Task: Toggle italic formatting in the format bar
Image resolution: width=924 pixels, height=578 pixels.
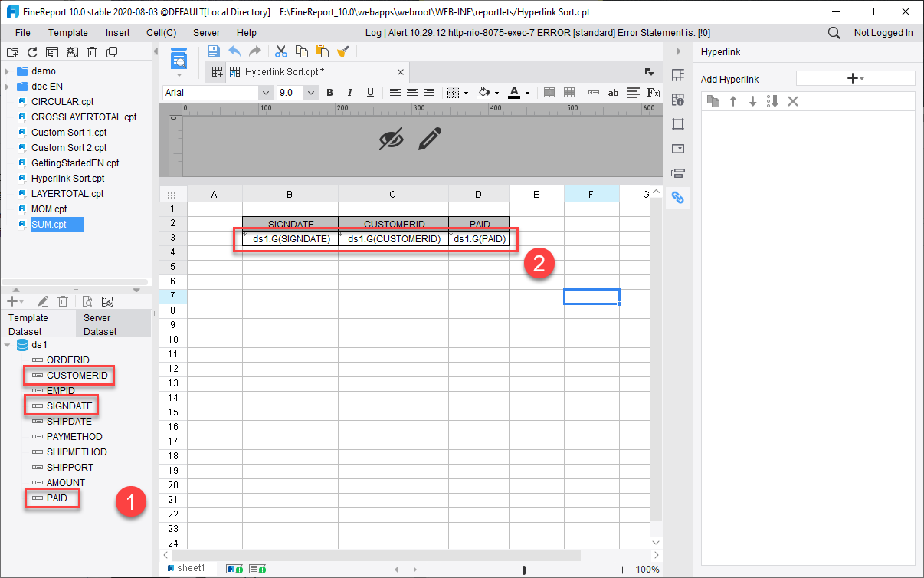Action: 349,92
